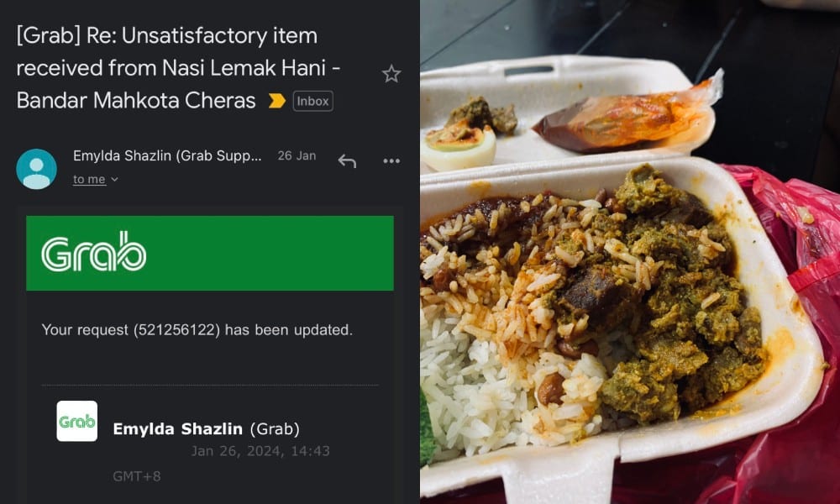Image resolution: width=840 pixels, height=504 pixels.
Task: Click the Jan 26, 2024, 14:43 timestamp
Action: 260,451
